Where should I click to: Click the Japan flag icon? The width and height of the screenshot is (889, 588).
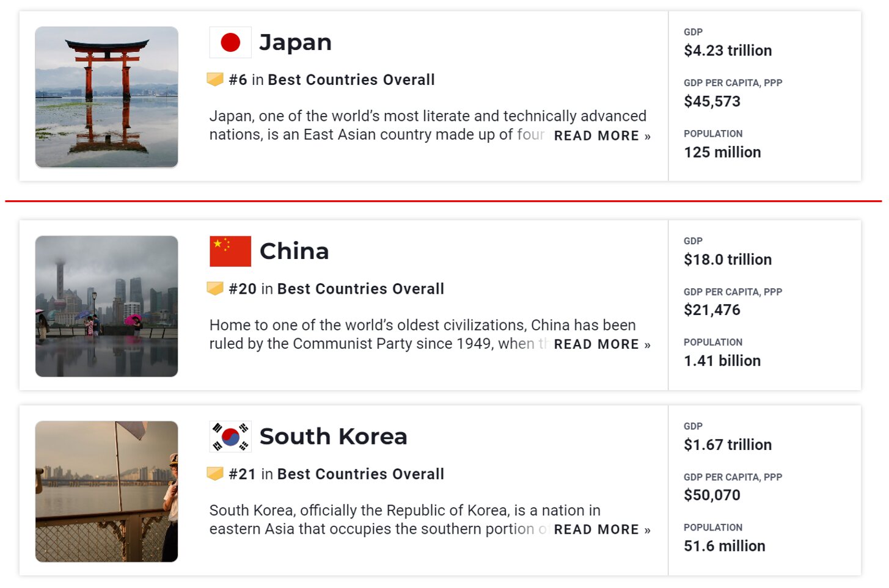[230, 42]
